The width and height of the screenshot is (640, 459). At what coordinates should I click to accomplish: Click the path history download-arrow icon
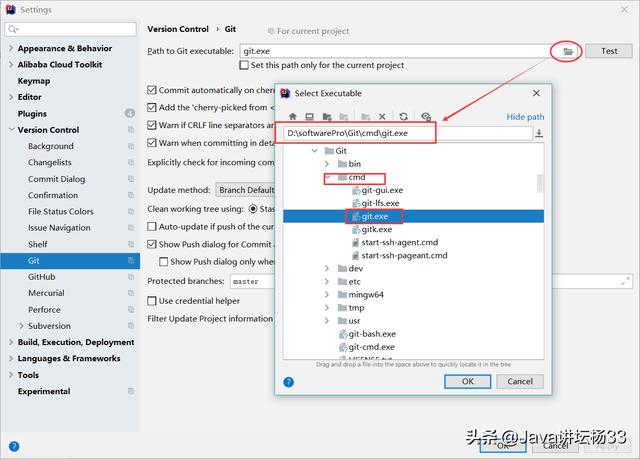pos(539,133)
